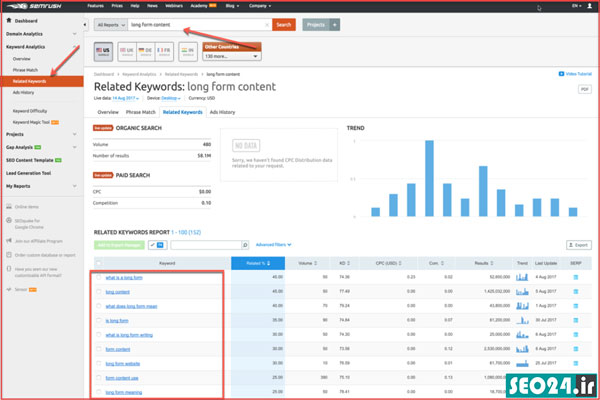This screenshot has width=600, height=400.
Task: Check the box for 'long form website'
Action: point(99,363)
